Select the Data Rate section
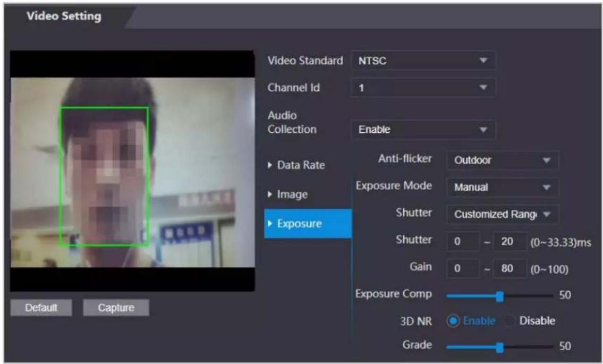 click(x=296, y=165)
